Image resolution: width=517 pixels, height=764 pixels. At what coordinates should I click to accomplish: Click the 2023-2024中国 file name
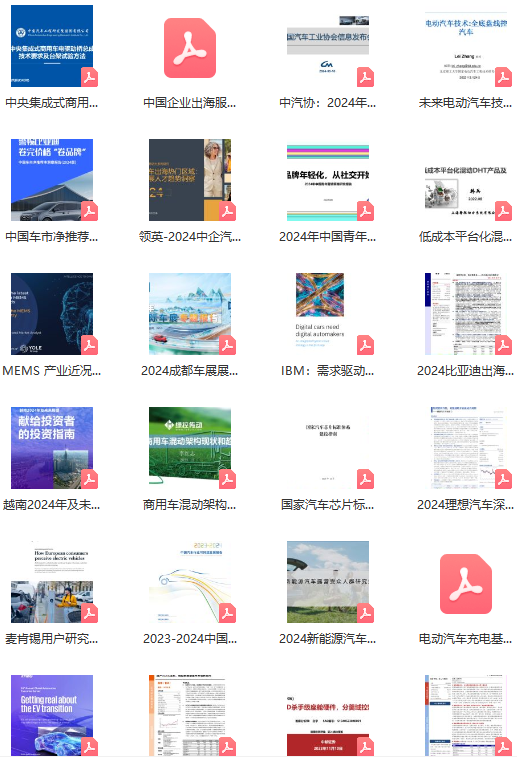pos(190,639)
